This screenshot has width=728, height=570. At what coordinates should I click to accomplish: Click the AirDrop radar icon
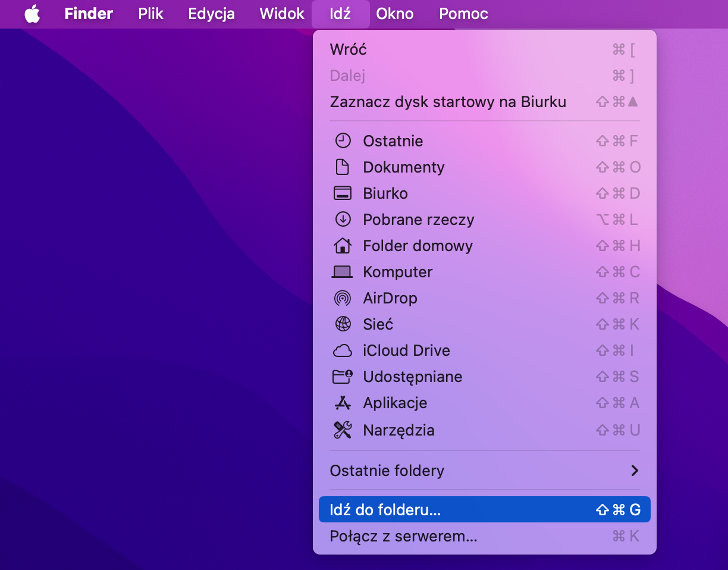pos(343,298)
